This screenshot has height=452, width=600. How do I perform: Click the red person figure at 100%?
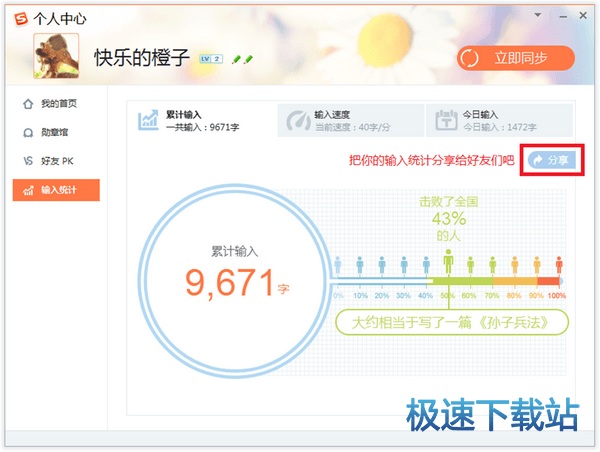[x=559, y=264]
